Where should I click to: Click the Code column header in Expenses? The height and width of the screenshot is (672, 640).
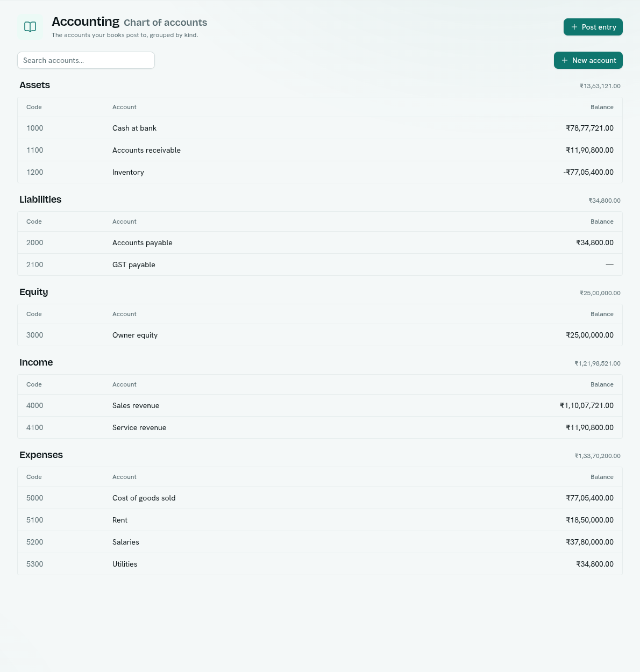pos(34,477)
